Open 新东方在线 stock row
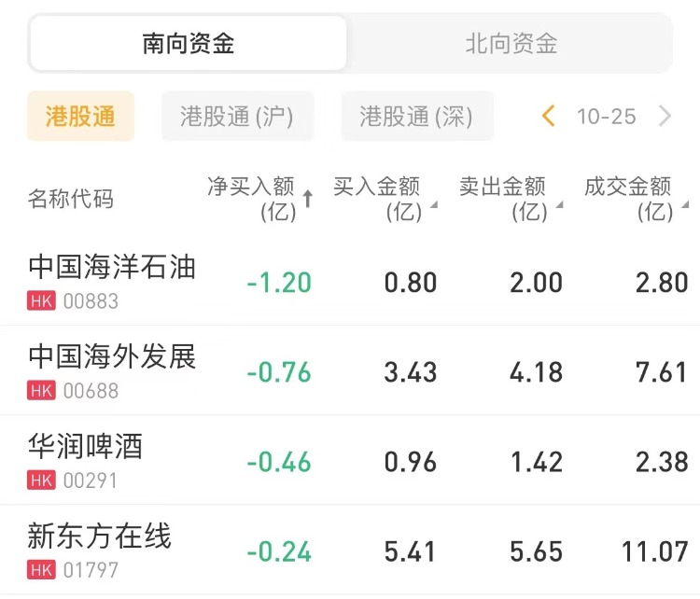Viewport: 700px width, 599px height. point(100,536)
